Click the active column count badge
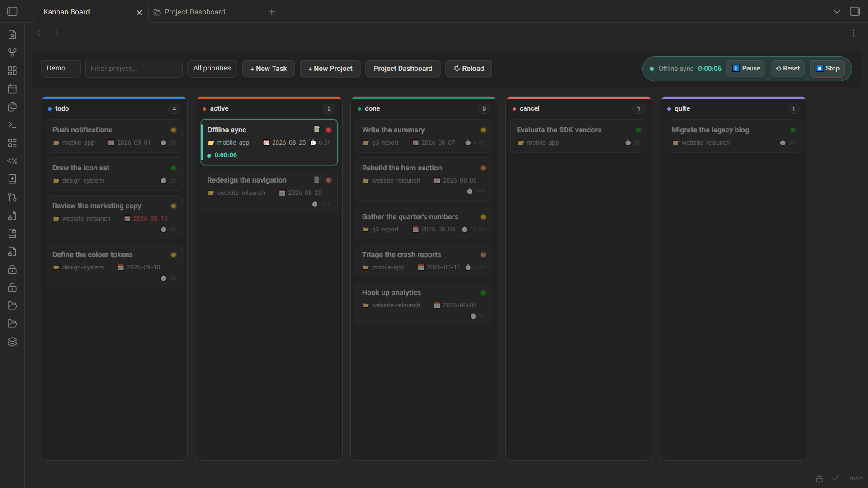The image size is (868, 488). coord(329,108)
